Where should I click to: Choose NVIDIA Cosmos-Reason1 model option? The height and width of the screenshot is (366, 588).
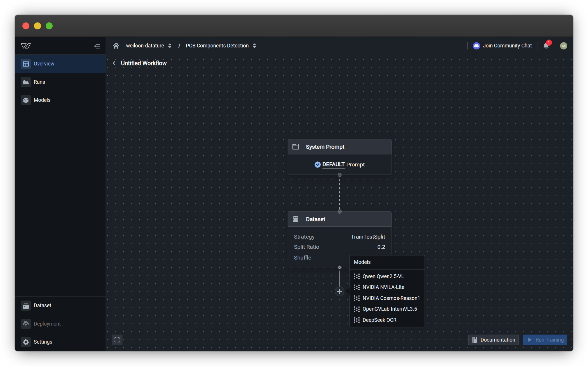click(x=391, y=298)
